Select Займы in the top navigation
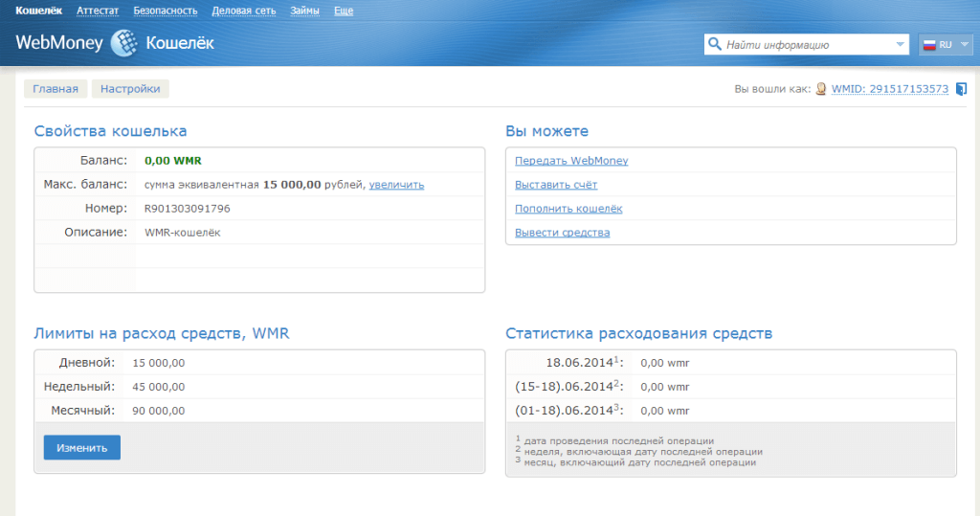The image size is (980, 516). click(x=304, y=11)
